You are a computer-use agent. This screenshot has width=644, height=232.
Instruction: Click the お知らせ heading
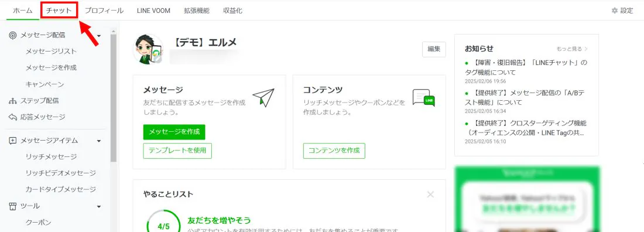click(x=479, y=49)
